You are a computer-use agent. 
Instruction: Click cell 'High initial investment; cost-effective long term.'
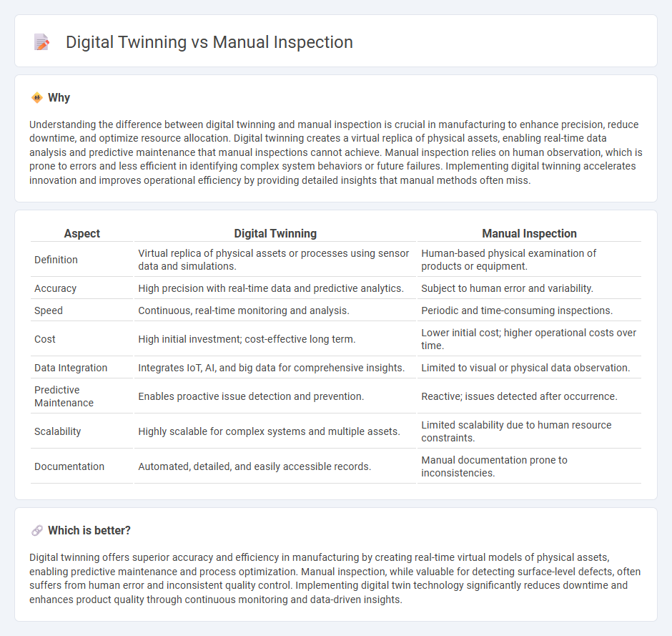275,339
